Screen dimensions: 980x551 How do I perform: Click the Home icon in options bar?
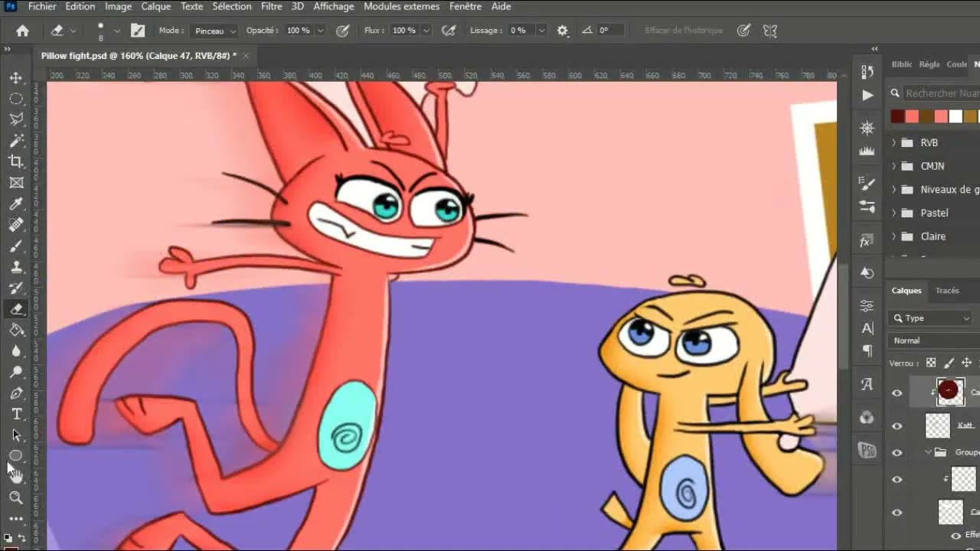(x=22, y=31)
